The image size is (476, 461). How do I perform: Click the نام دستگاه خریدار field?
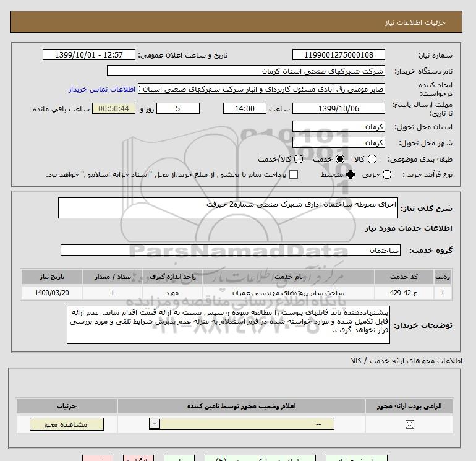coord(246,71)
